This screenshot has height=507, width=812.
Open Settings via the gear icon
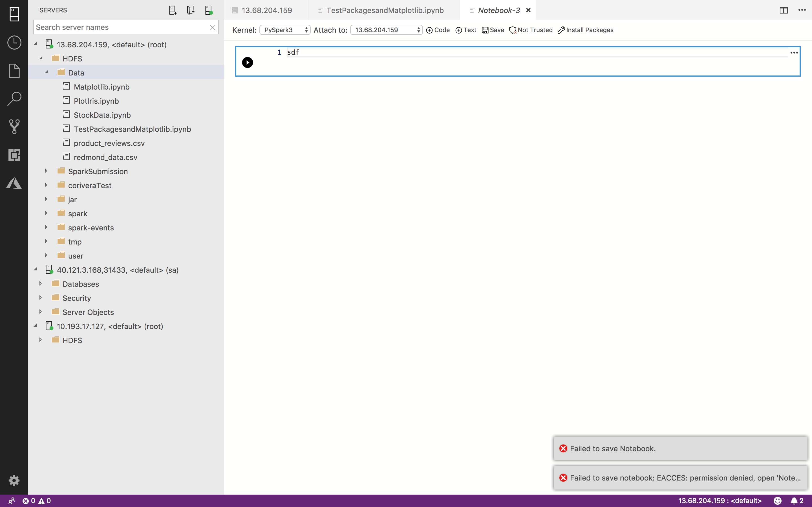point(14,481)
